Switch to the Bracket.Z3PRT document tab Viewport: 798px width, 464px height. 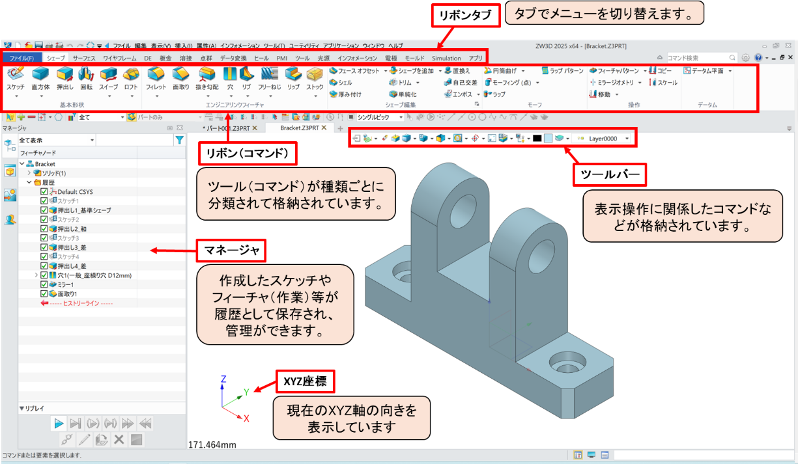(x=299, y=128)
